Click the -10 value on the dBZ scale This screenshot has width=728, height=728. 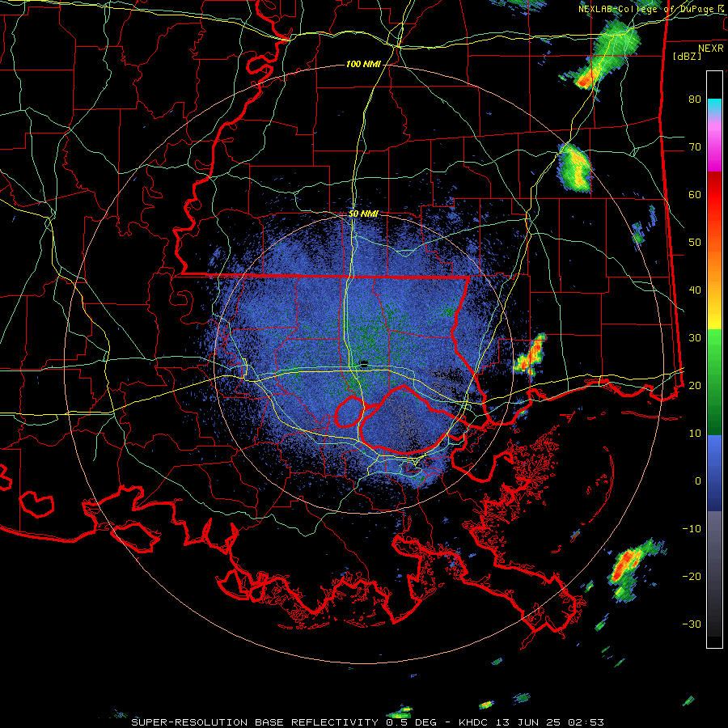coord(692,529)
